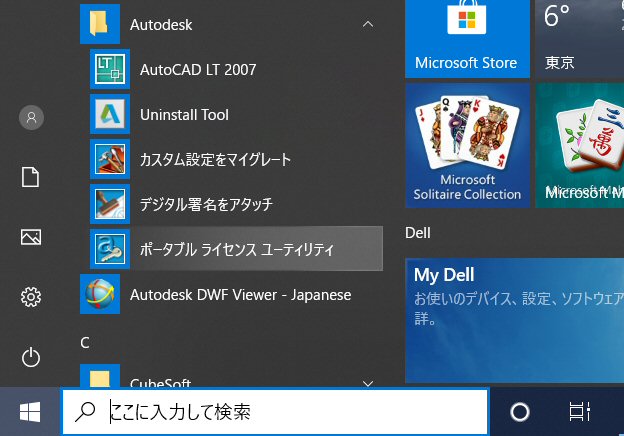Click the ポータブル ライセンス ユーティリティ key icon
Image resolution: width=624 pixels, height=436 pixels.
[110, 249]
